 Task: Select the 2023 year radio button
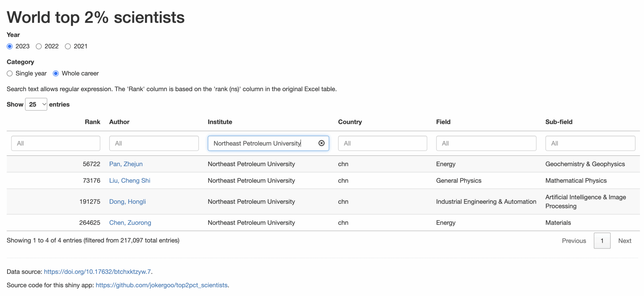click(x=10, y=46)
